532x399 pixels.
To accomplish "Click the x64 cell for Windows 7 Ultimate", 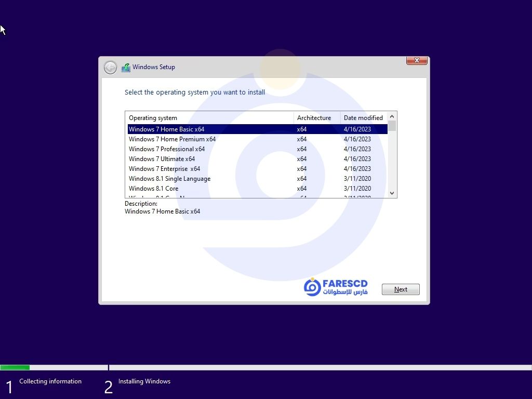I will tap(302, 159).
